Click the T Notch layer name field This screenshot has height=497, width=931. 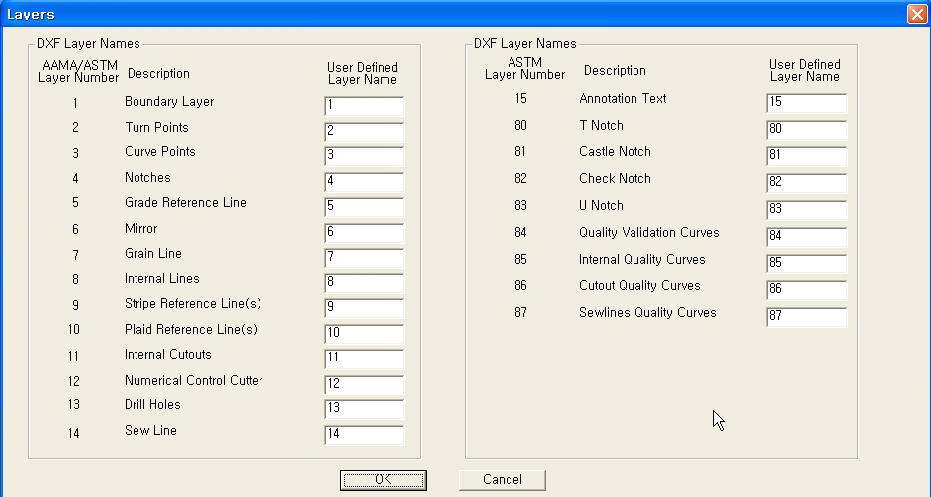(x=806, y=129)
